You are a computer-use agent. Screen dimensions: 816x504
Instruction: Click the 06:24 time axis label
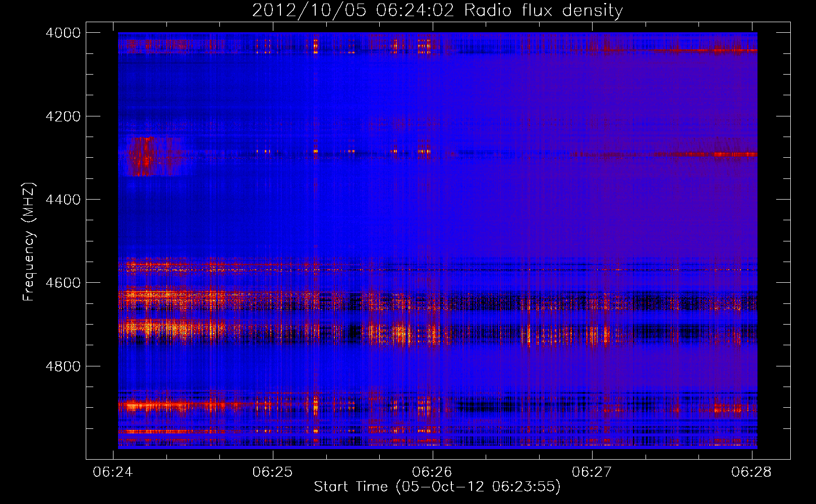pos(113,472)
